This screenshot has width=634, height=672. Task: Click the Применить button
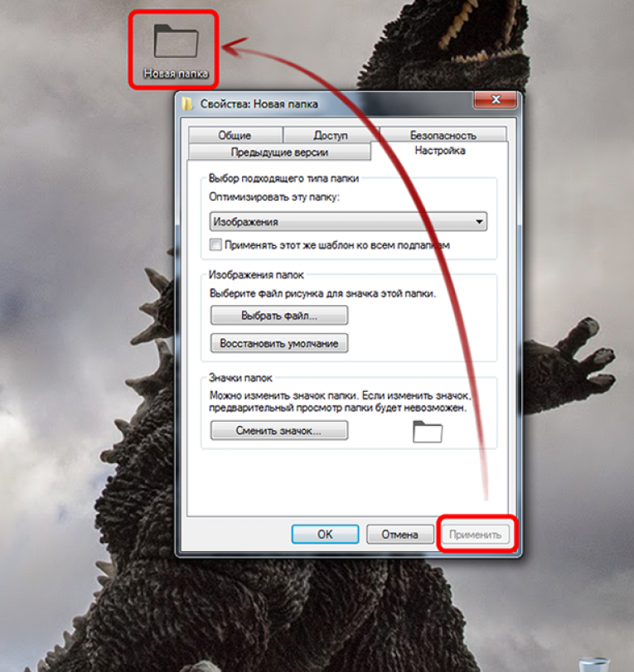tap(475, 534)
